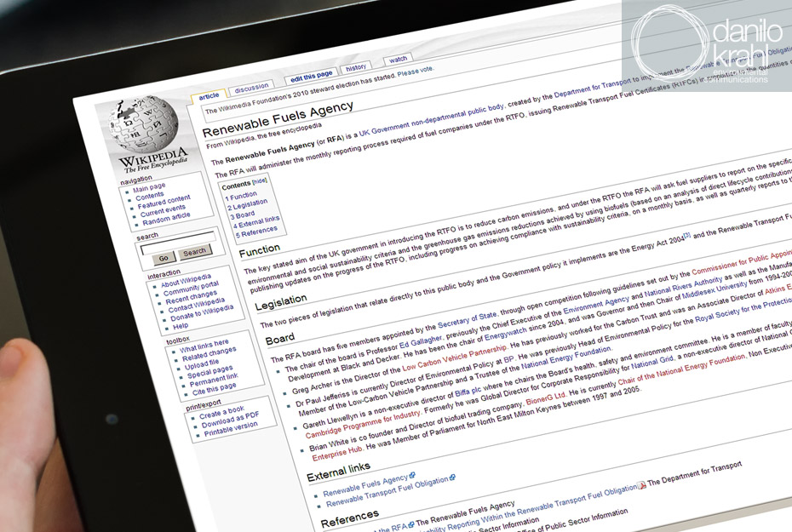Switch to the article tab
The width and height of the screenshot is (792, 532).
[x=209, y=96]
